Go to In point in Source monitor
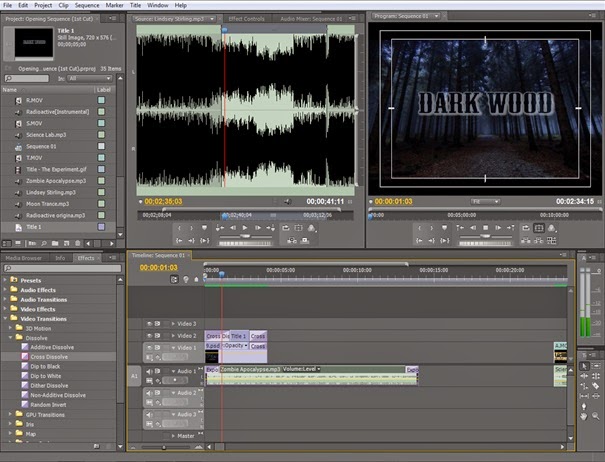 179,240
